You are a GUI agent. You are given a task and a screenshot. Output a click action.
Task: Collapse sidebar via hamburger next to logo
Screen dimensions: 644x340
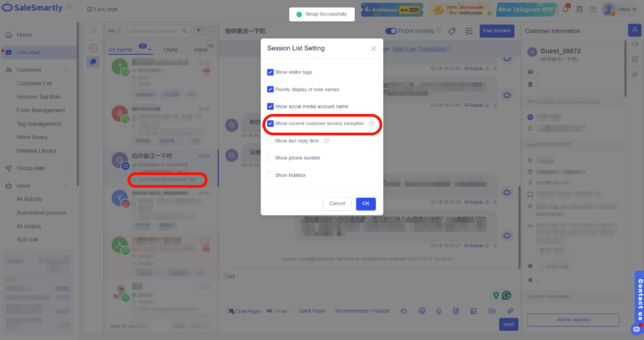pos(69,8)
